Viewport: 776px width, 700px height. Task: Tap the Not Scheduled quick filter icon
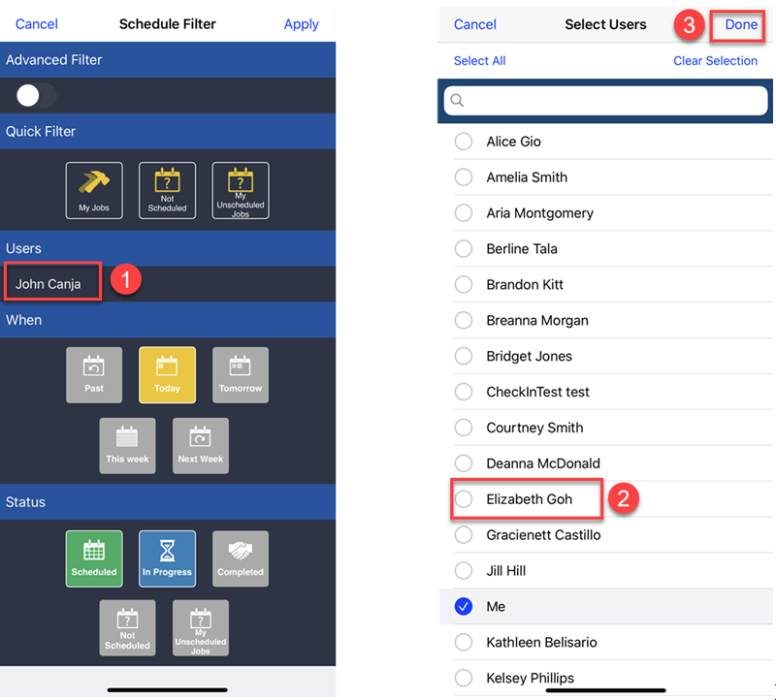pyautogui.click(x=167, y=189)
